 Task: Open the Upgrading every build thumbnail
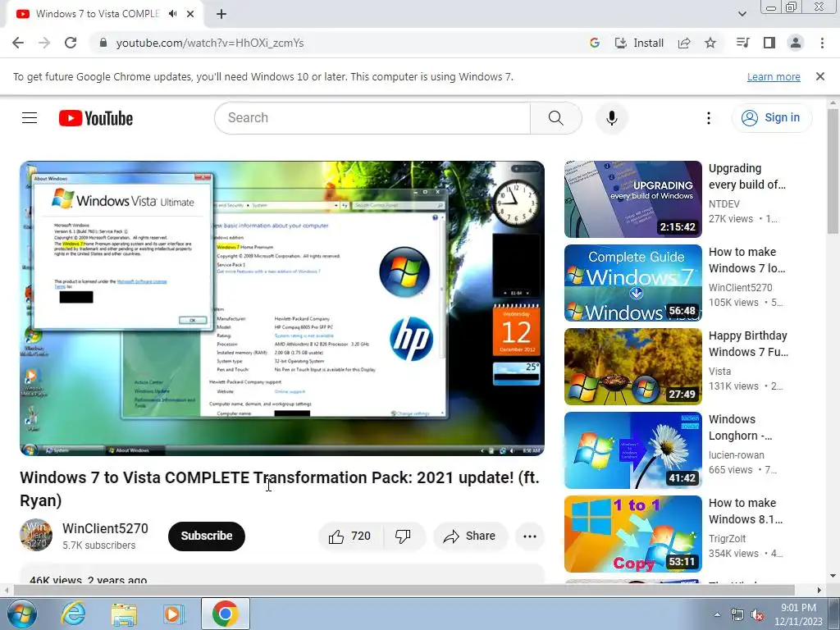click(x=633, y=199)
